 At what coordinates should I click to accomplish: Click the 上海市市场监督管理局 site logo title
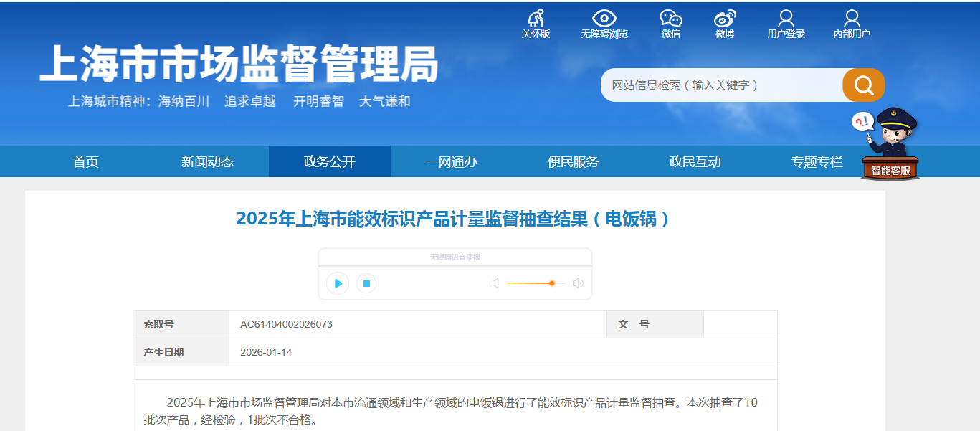(x=239, y=65)
